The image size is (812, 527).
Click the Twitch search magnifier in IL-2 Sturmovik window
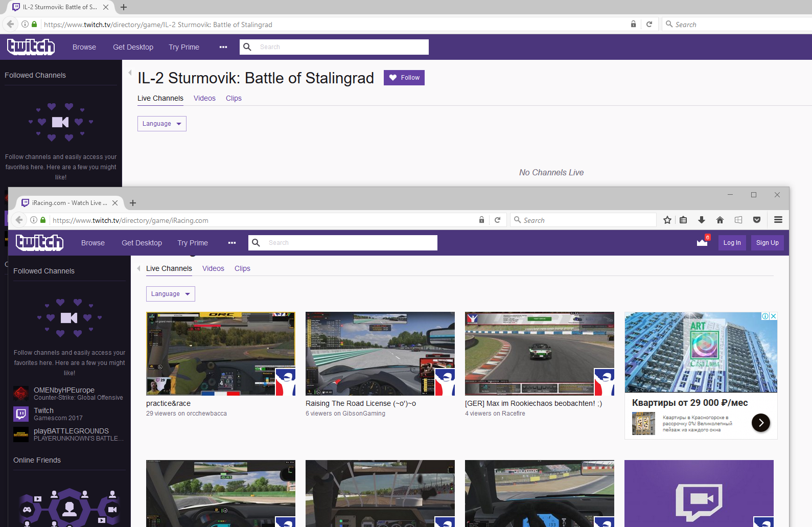[x=247, y=47]
